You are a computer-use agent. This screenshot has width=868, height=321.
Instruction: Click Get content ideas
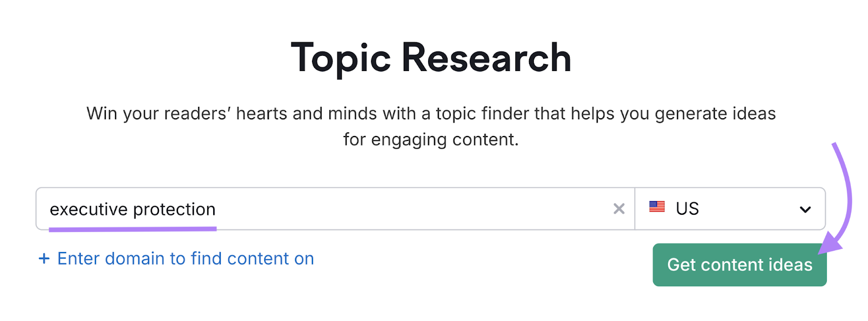coord(739,265)
